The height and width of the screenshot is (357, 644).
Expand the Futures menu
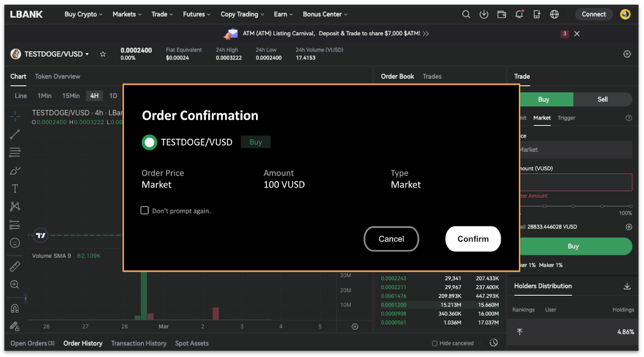pos(197,15)
